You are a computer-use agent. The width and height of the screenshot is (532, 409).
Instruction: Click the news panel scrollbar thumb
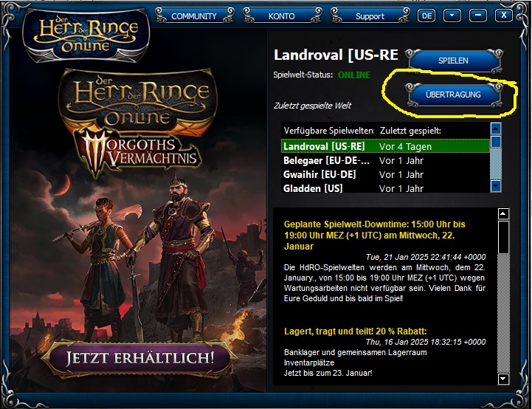click(x=503, y=237)
